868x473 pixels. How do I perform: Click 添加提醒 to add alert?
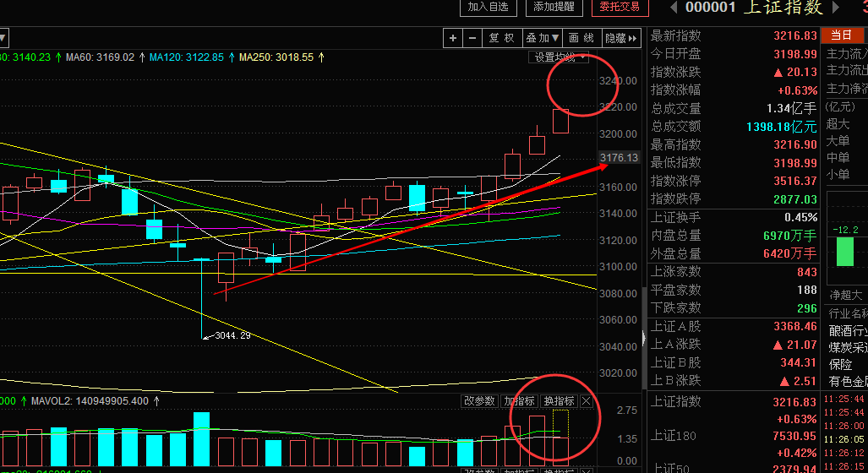click(554, 8)
